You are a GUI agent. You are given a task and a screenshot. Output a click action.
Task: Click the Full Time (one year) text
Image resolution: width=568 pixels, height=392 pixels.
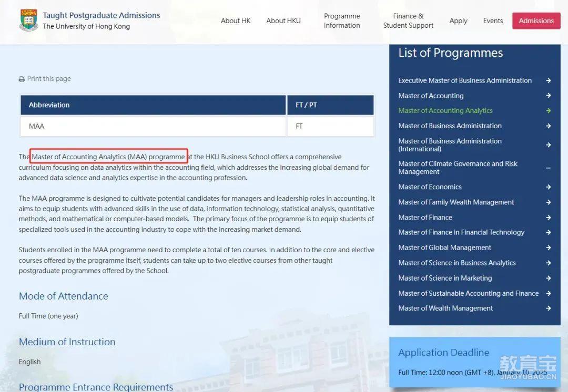[48, 316]
